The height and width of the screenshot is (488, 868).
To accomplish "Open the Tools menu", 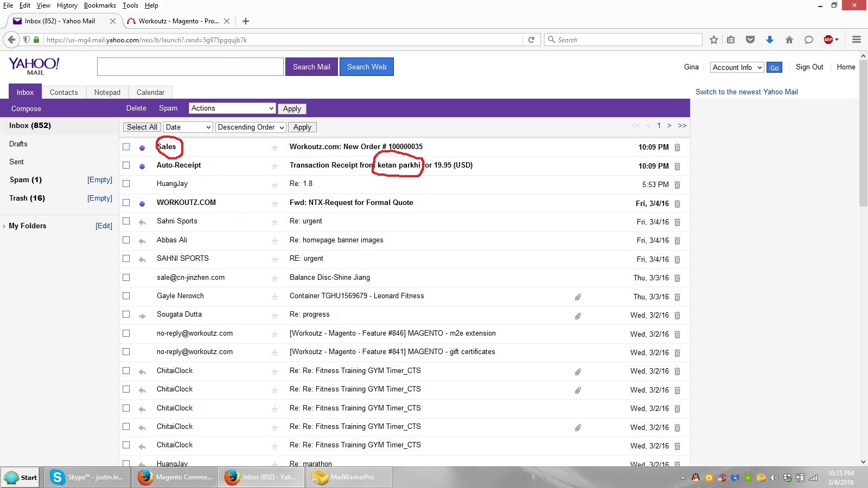I will point(130,5).
